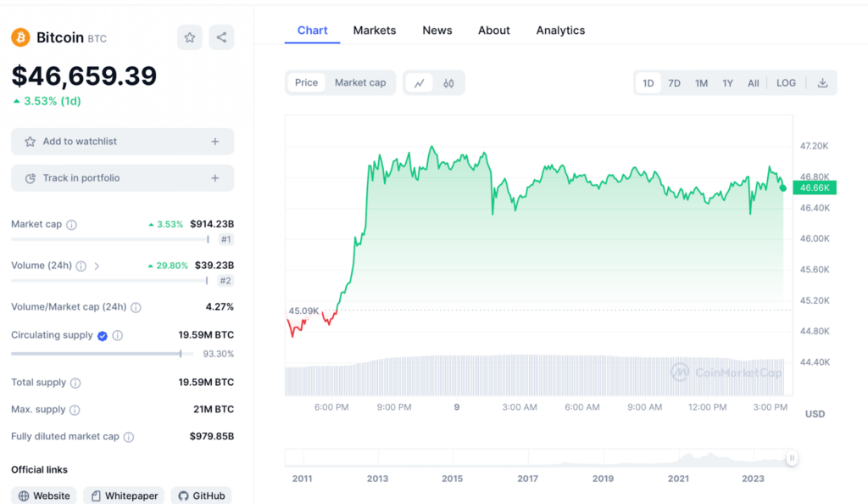
Task: Select the Market cap chart toggle
Action: pyautogui.click(x=360, y=82)
